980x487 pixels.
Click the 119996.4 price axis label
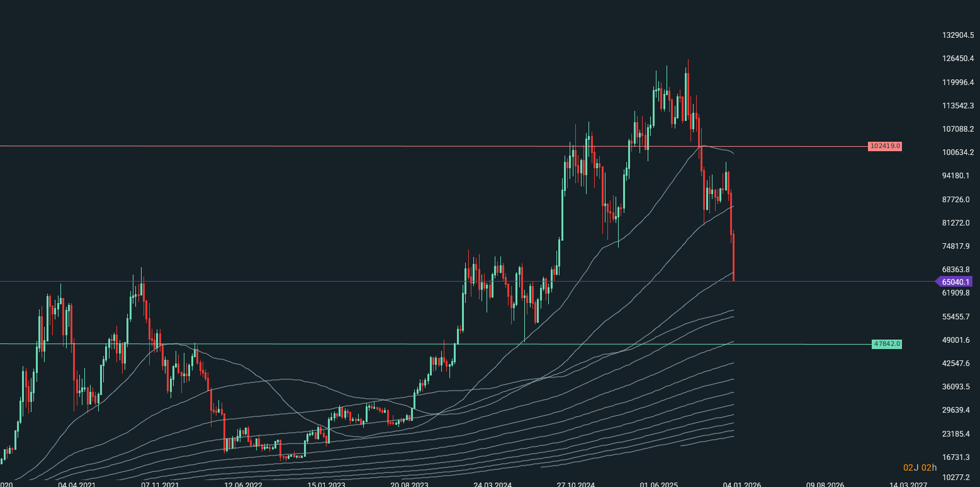click(x=958, y=83)
